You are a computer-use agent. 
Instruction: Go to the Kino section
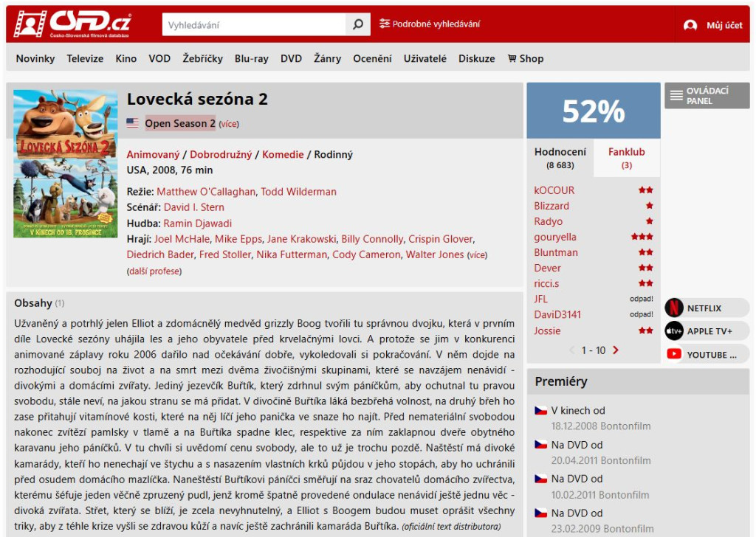pyautogui.click(x=126, y=59)
